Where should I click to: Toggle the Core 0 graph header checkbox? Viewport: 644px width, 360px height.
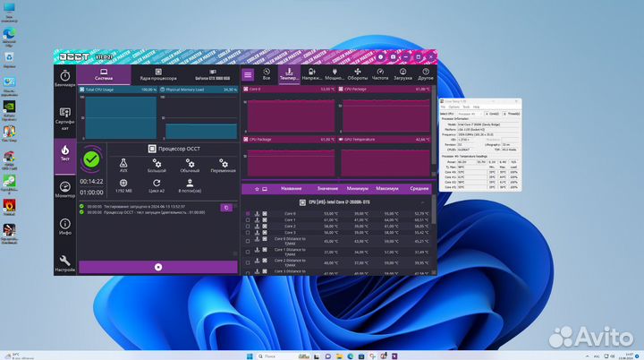[246, 89]
